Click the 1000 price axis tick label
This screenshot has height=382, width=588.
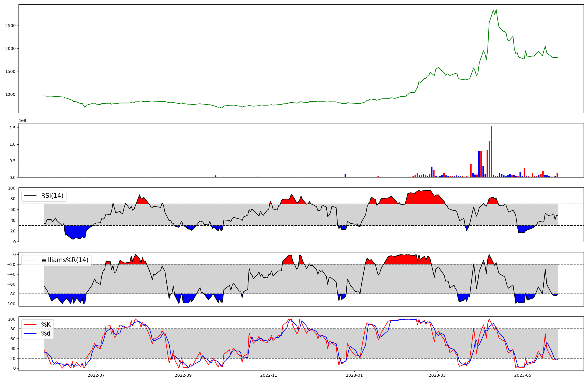tap(10, 94)
